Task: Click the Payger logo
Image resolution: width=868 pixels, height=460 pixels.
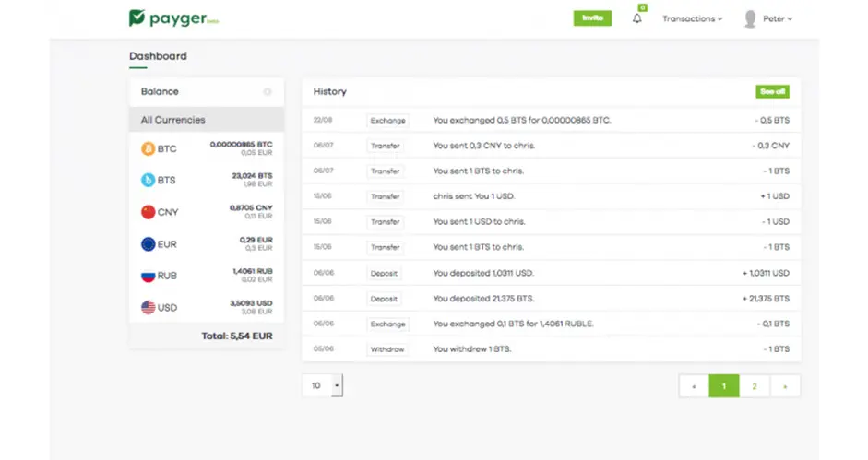Action: tap(173, 18)
